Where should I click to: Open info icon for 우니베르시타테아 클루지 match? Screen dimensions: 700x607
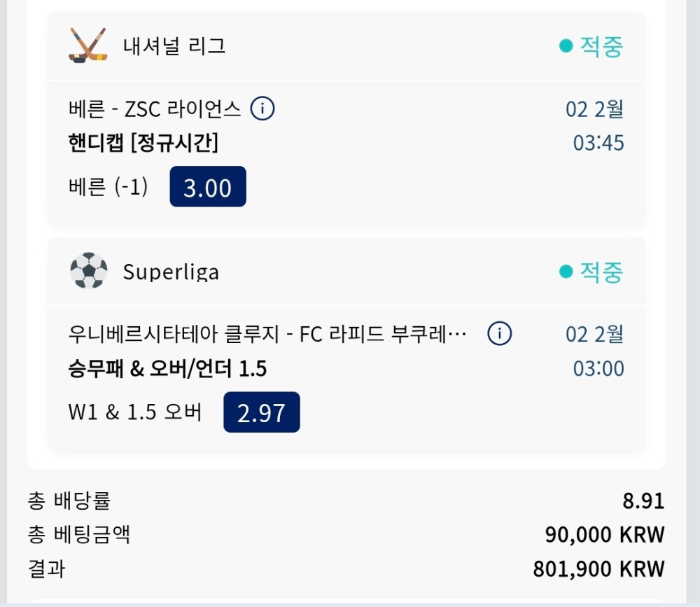[x=500, y=334]
